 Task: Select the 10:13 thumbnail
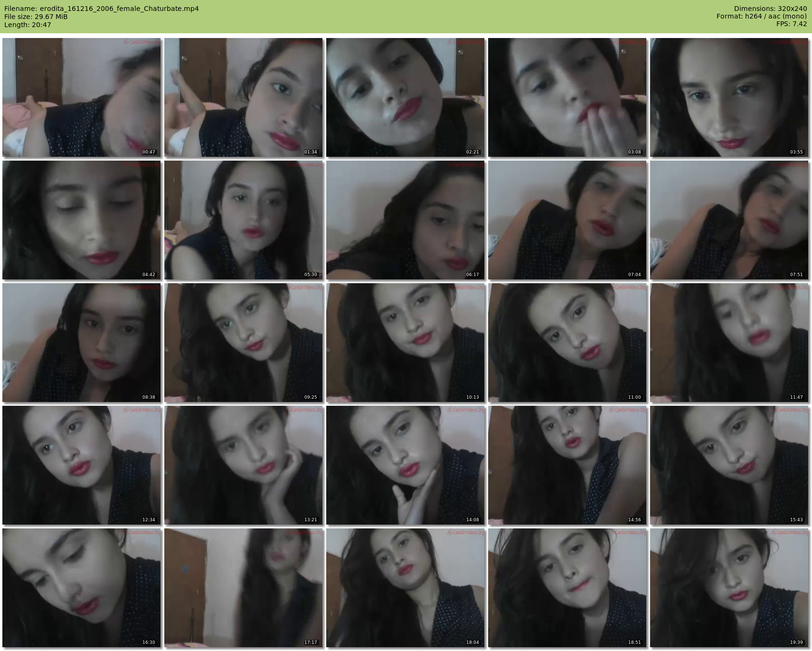pyautogui.click(x=405, y=343)
